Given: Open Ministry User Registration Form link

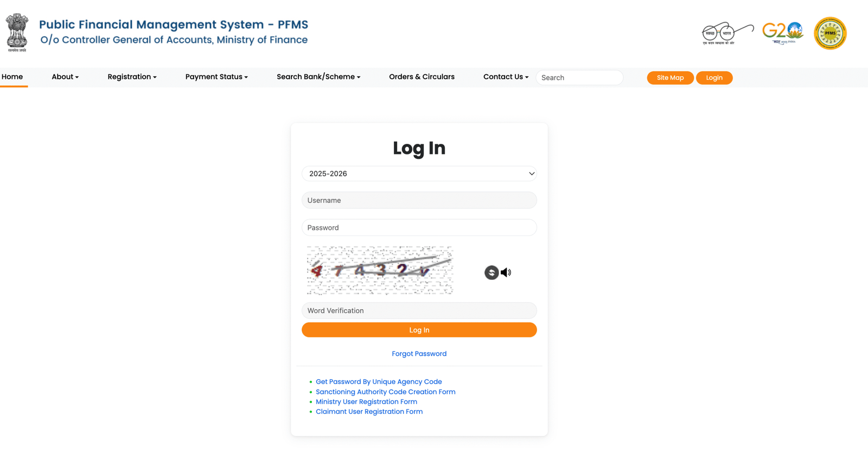Looking at the screenshot, I should (366, 402).
